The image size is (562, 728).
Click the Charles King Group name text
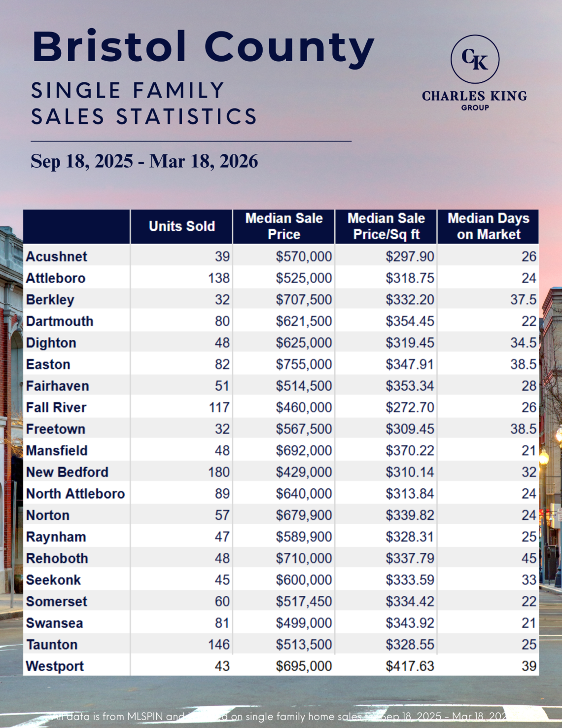coord(474,96)
